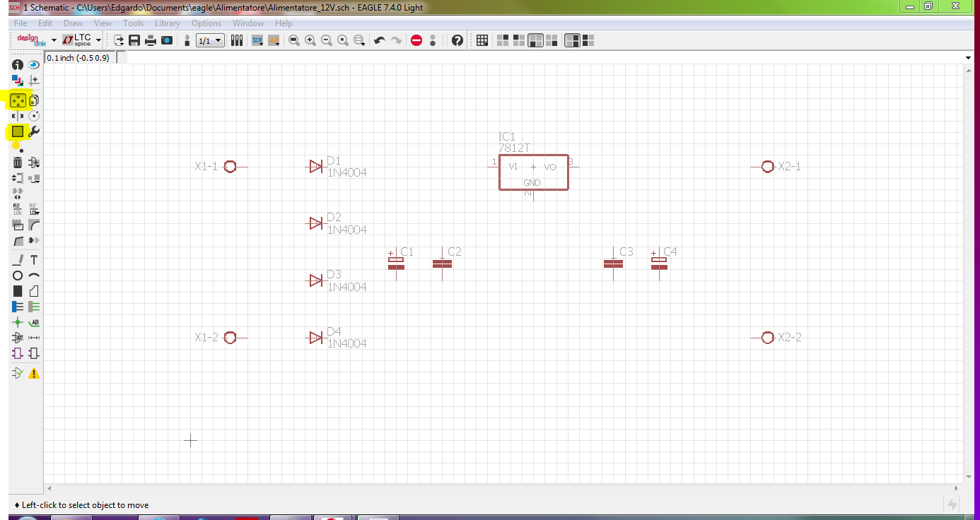This screenshot has width=980, height=520.
Task: Click the 7812T regulator IC1 symbol
Action: (x=533, y=172)
